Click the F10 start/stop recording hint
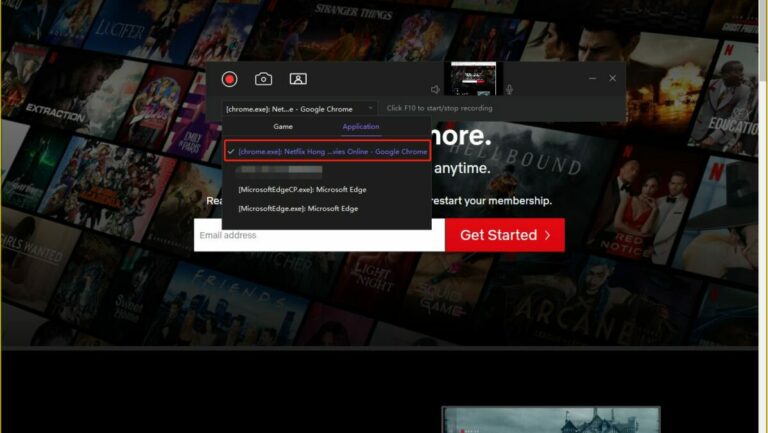The width and height of the screenshot is (768, 433). (439, 107)
